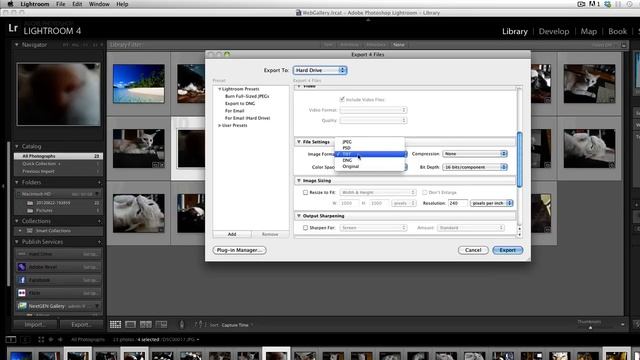This screenshot has width=640, height=360.
Task: Go forward with the right arrow in filmstrip bar
Action: click(x=60, y=340)
